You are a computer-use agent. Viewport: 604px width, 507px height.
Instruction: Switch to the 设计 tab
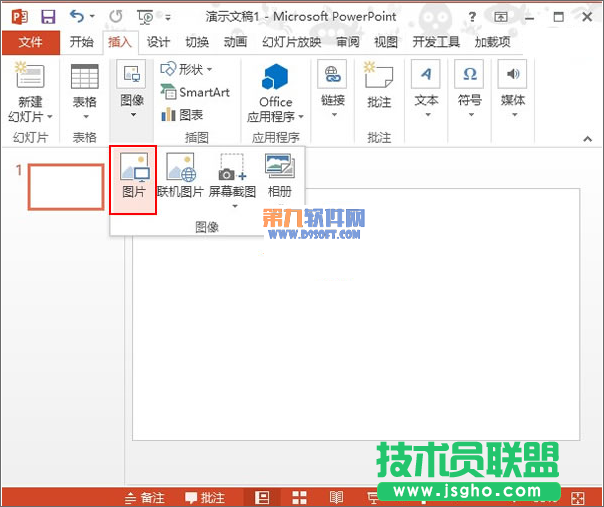[x=158, y=42]
